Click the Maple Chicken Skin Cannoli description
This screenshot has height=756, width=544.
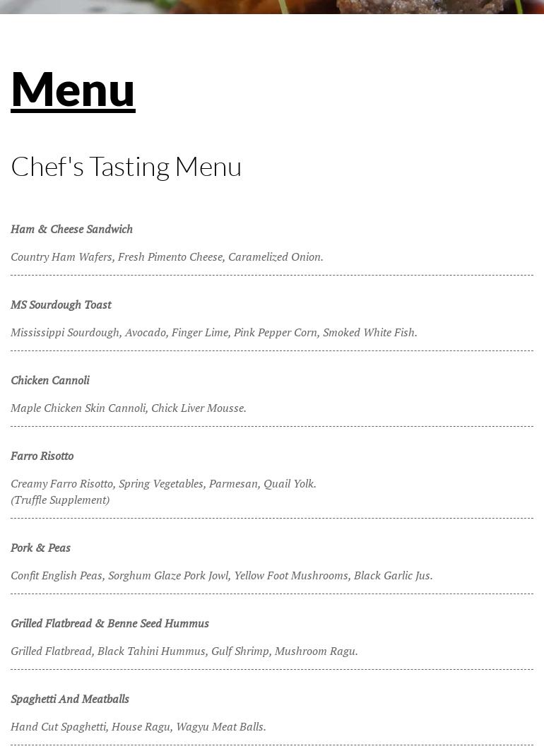128,408
